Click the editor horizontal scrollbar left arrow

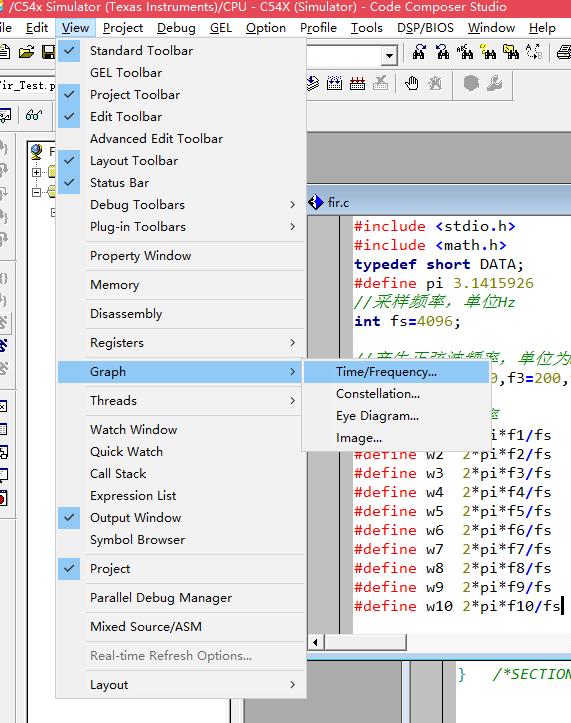(x=316, y=642)
